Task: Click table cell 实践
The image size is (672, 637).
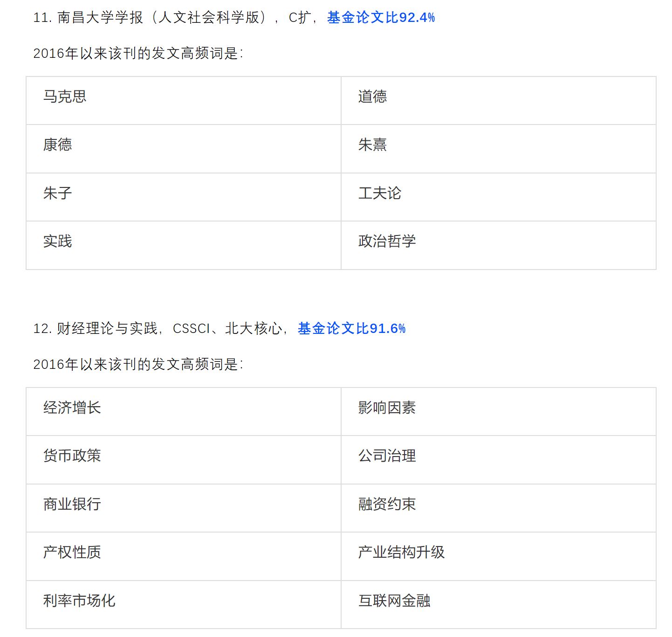Action: (x=184, y=245)
